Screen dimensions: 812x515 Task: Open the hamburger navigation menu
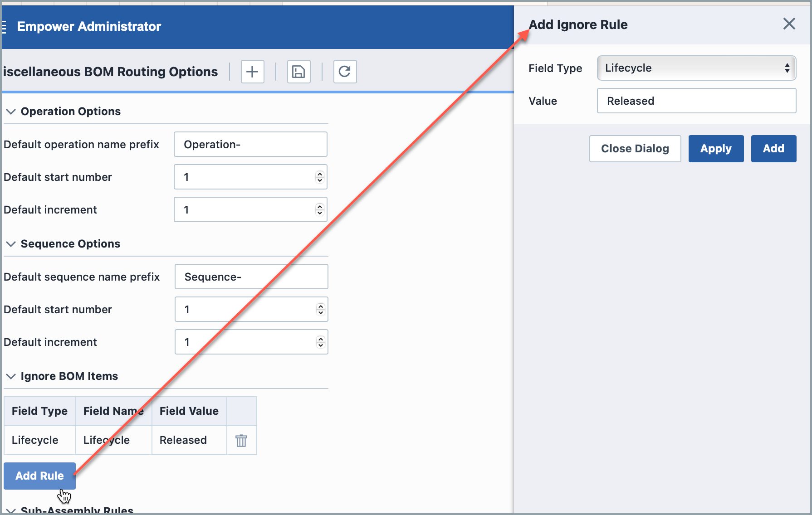tap(4, 26)
